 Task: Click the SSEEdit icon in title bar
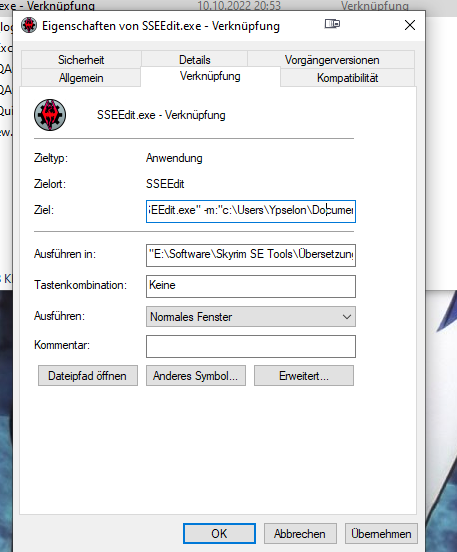click(29, 25)
